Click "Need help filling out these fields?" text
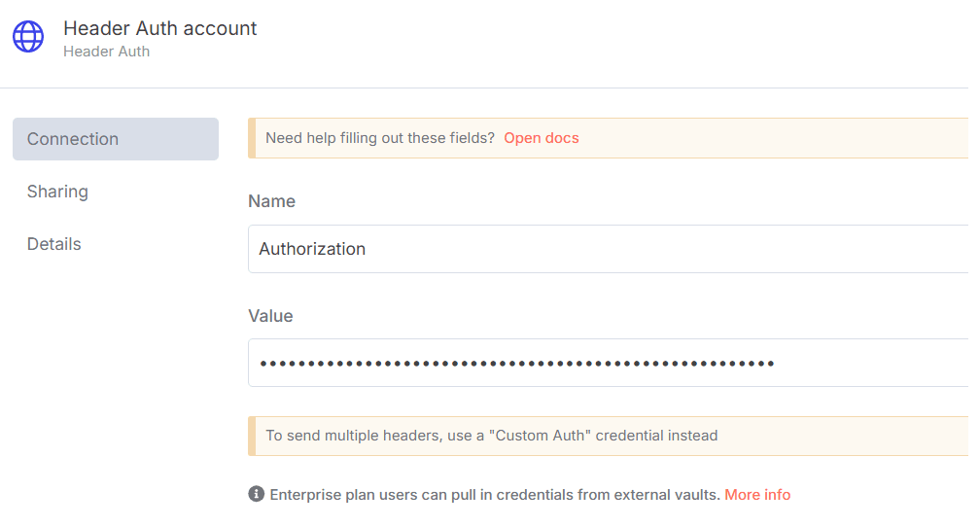This screenshot has width=980, height=527. pos(380,138)
